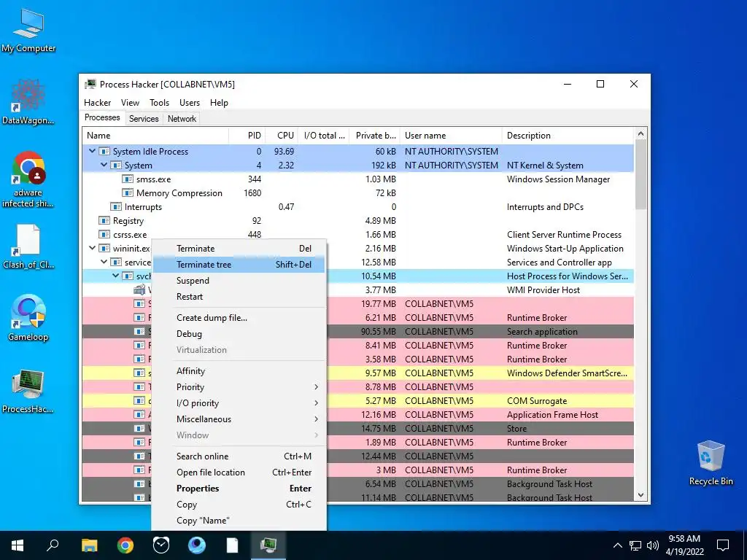Image resolution: width=747 pixels, height=560 pixels.
Task: Choose Search online entry
Action: [239, 456]
